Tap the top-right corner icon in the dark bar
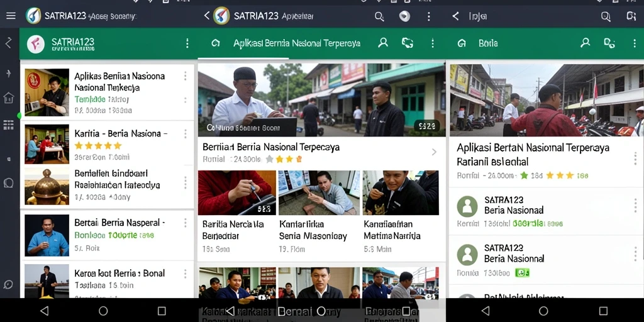644x322 pixels. [x=631, y=16]
